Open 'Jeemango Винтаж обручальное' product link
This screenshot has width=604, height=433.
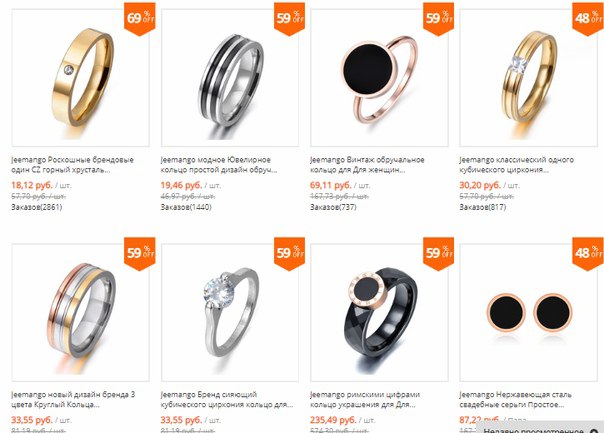[367, 164]
